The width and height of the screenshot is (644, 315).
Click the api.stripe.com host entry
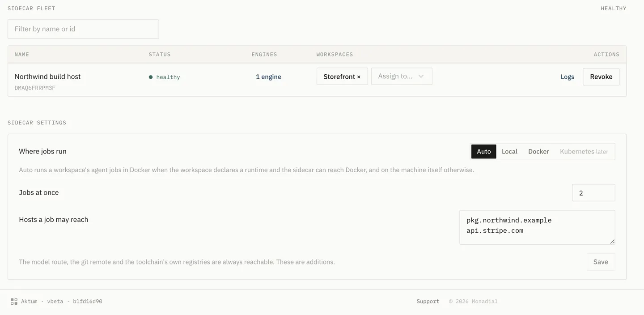click(495, 231)
